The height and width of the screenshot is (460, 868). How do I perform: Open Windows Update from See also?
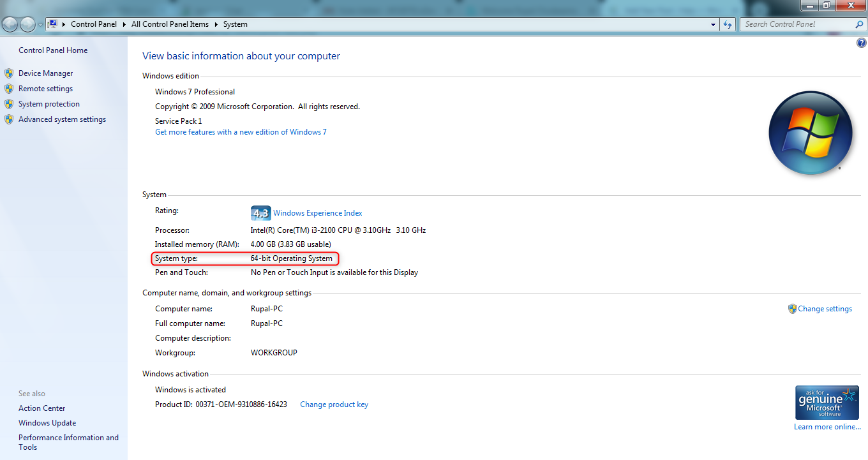pos(47,423)
